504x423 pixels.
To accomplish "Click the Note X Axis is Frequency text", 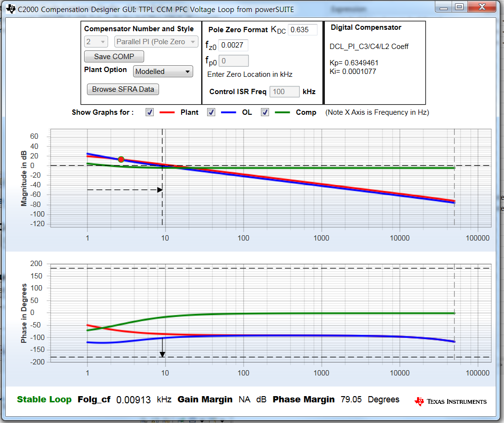I will pos(377,112).
